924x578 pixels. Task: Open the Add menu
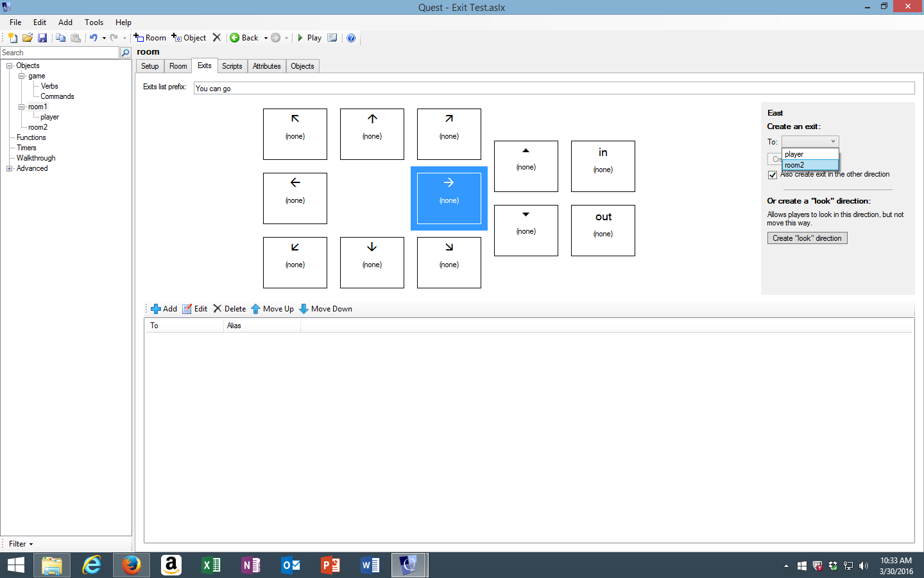pyautogui.click(x=65, y=22)
